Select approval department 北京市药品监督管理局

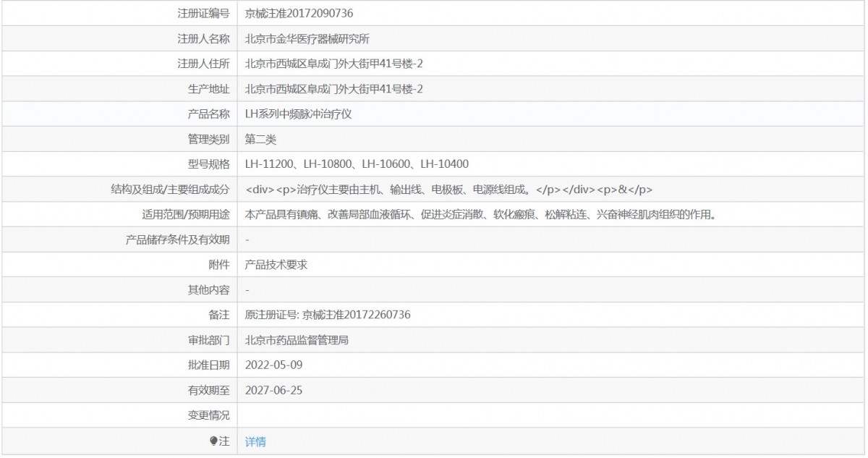click(297, 340)
